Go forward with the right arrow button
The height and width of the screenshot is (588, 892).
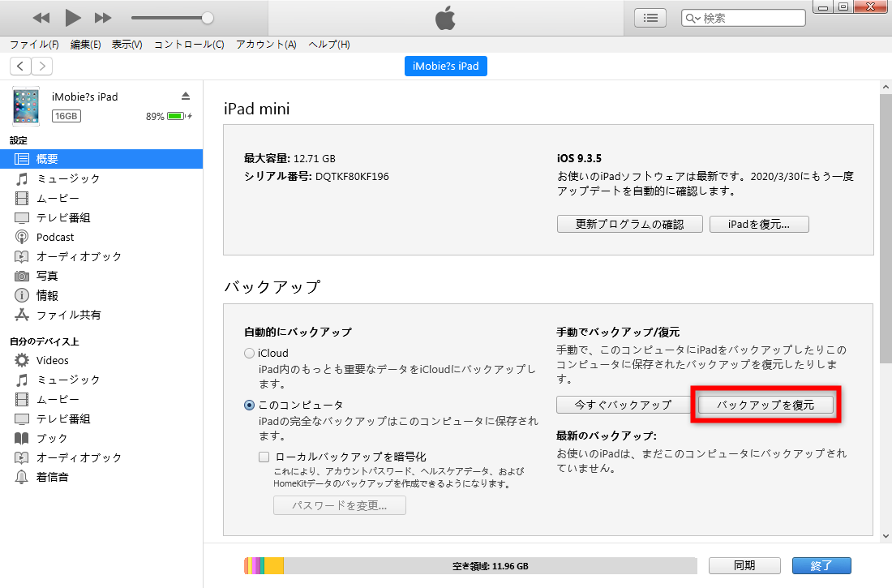tap(42, 66)
